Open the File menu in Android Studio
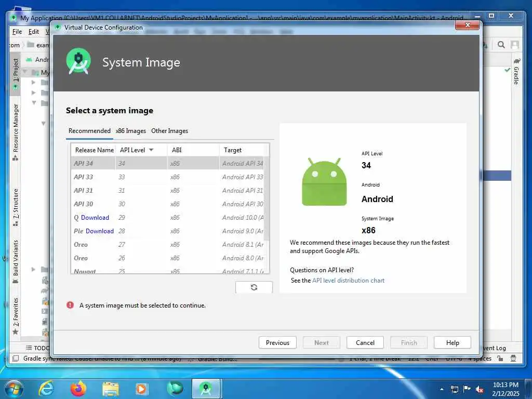The image size is (532, 399). tap(17, 32)
